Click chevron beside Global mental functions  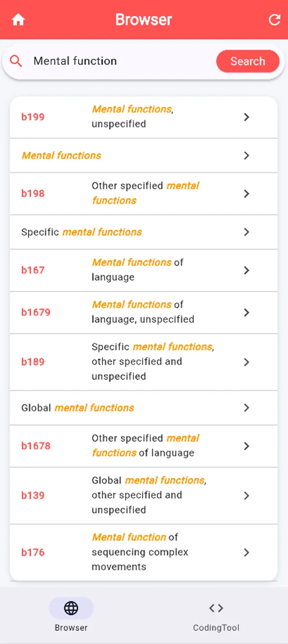click(x=246, y=408)
